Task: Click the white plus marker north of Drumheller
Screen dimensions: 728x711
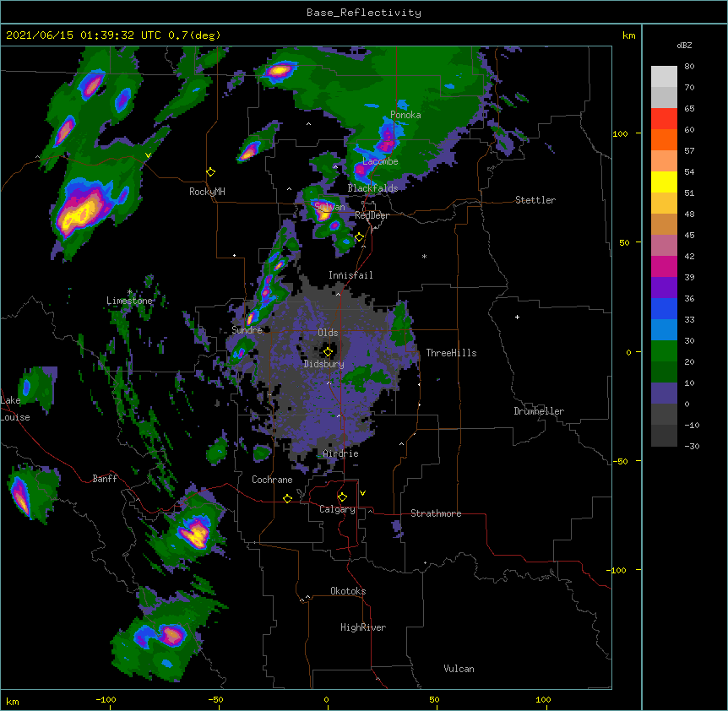Action: point(517,317)
